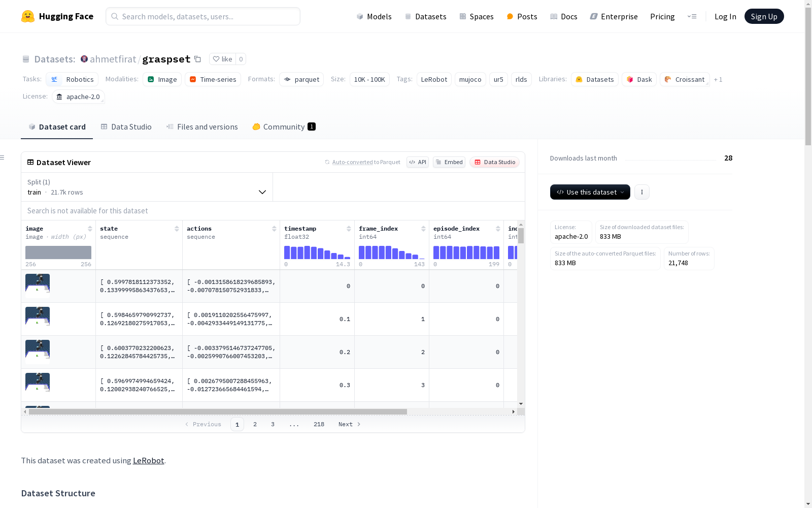Click the Dask library tag
Image resolution: width=812 pixels, height=508 pixels.
pyautogui.click(x=639, y=79)
